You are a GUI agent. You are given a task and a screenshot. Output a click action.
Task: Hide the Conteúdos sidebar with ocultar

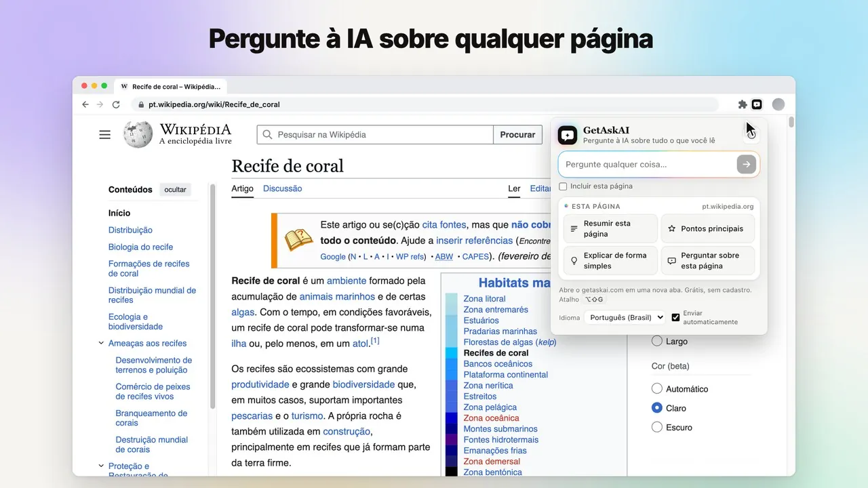(175, 190)
